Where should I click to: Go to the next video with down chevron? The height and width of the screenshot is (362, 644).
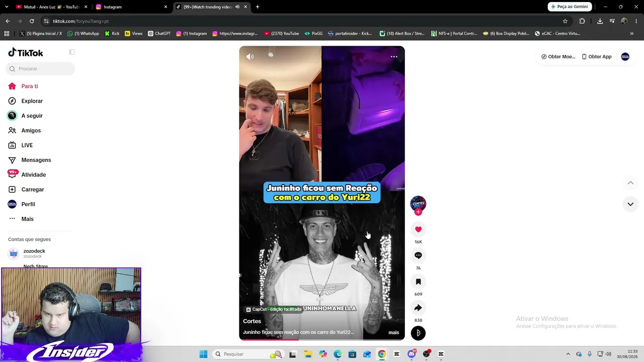[x=630, y=204]
